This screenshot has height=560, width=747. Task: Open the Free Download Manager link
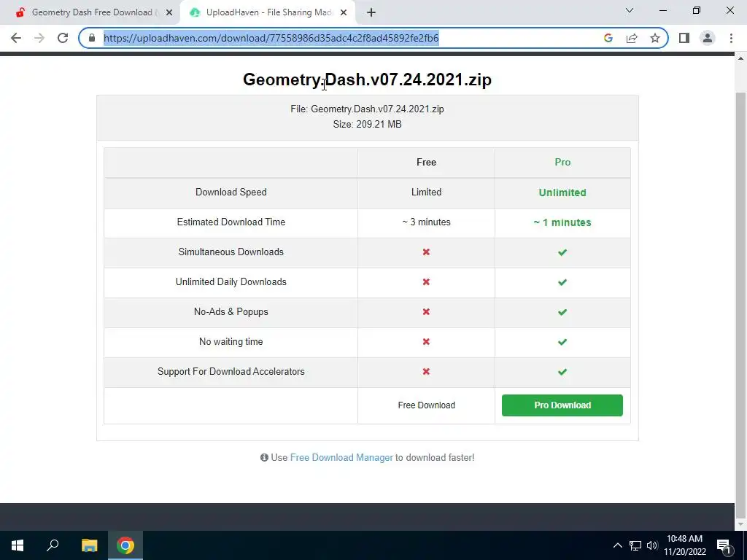[341, 458]
